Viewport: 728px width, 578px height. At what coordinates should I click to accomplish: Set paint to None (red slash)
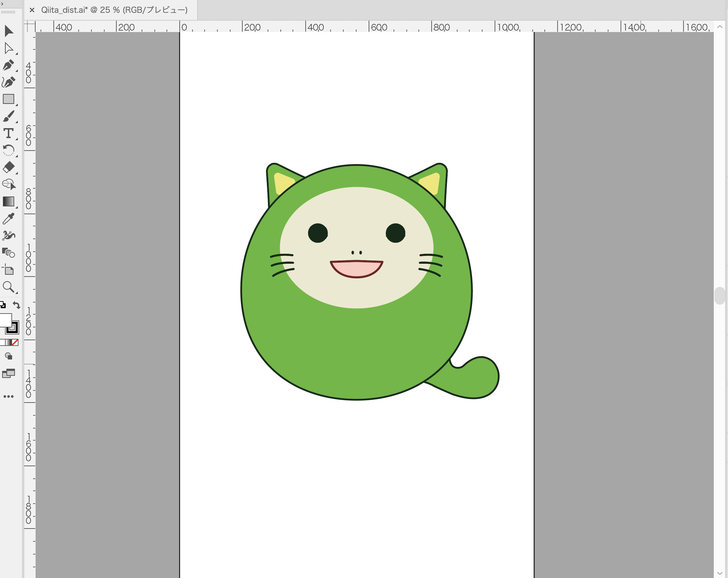tap(15, 342)
